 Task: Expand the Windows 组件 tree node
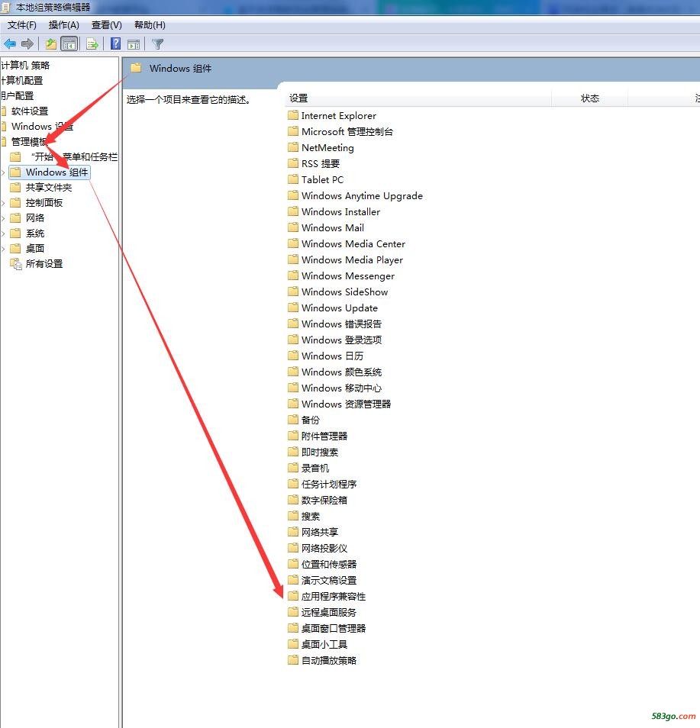pyautogui.click(x=3, y=172)
